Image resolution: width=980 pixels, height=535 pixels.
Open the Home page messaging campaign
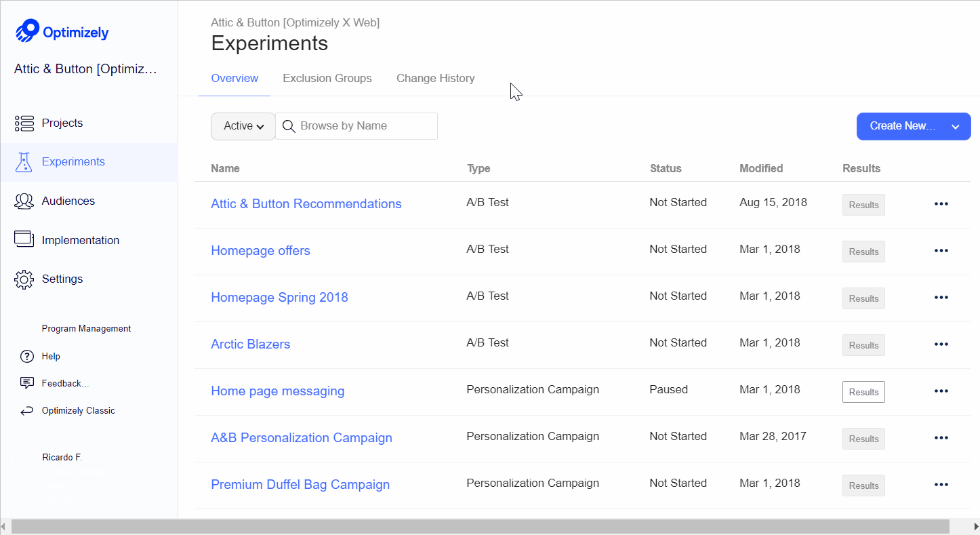tap(278, 391)
